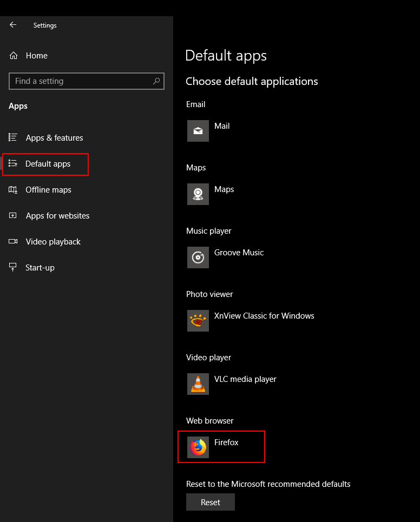This screenshot has height=522, width=420.
Task: Click the Web browser category label
Action: [x=210, y=421]
